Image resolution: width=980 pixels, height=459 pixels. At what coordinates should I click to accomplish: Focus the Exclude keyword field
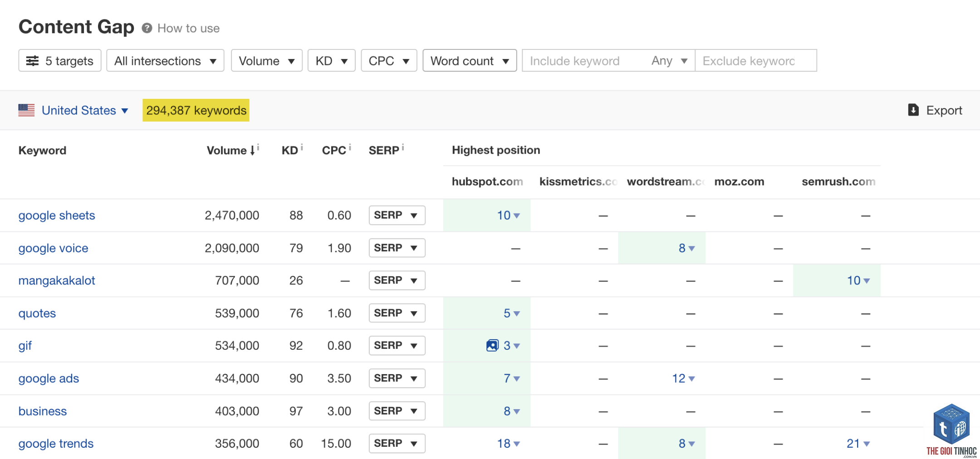click(756, 61)
